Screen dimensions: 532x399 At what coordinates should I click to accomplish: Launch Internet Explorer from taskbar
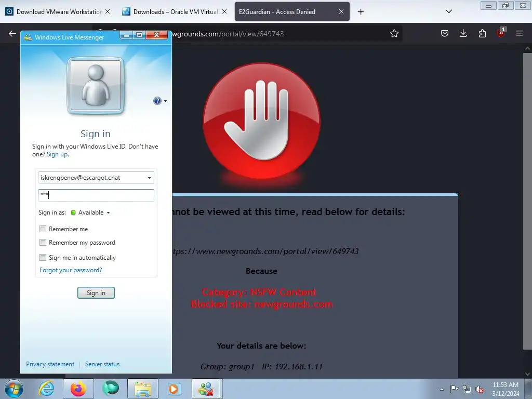click(x=46, y=389)
